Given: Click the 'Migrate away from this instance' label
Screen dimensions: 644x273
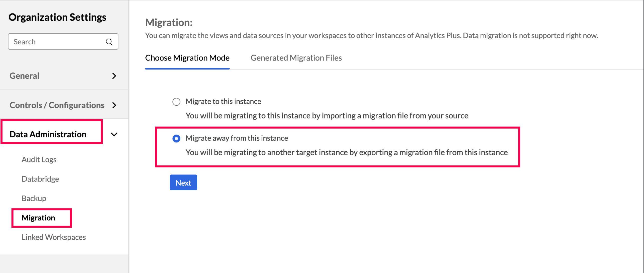Looking at the screenshot, I should pyautogui.click(x=237, y=138).
